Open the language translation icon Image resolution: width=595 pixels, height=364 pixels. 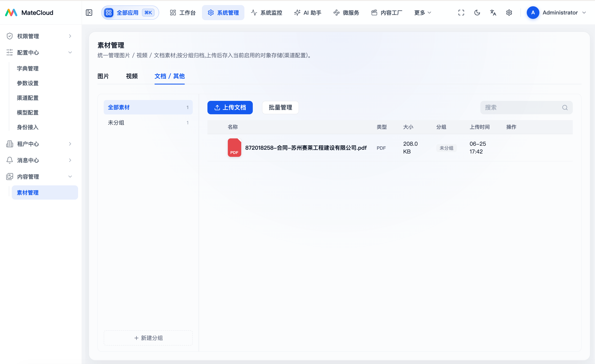493,13
